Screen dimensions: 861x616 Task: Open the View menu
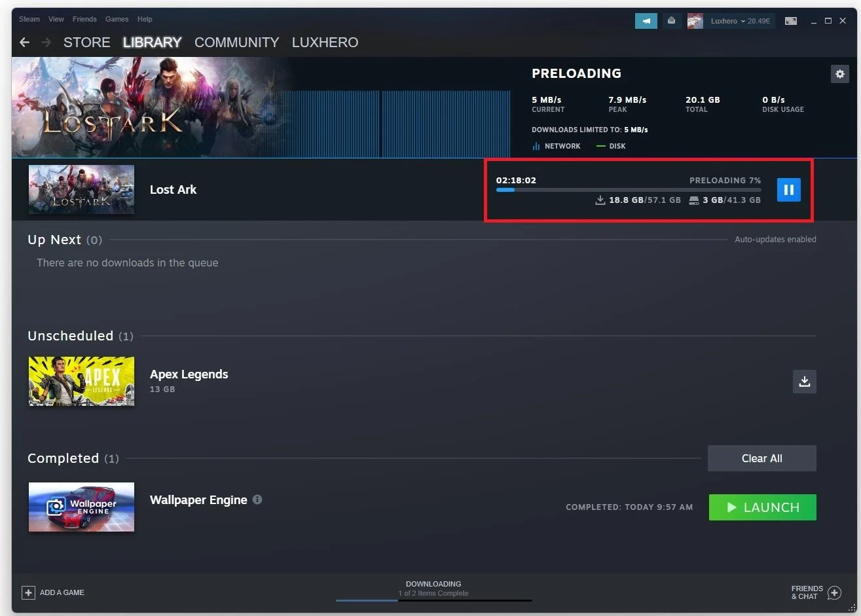click(x=56, y=19)
